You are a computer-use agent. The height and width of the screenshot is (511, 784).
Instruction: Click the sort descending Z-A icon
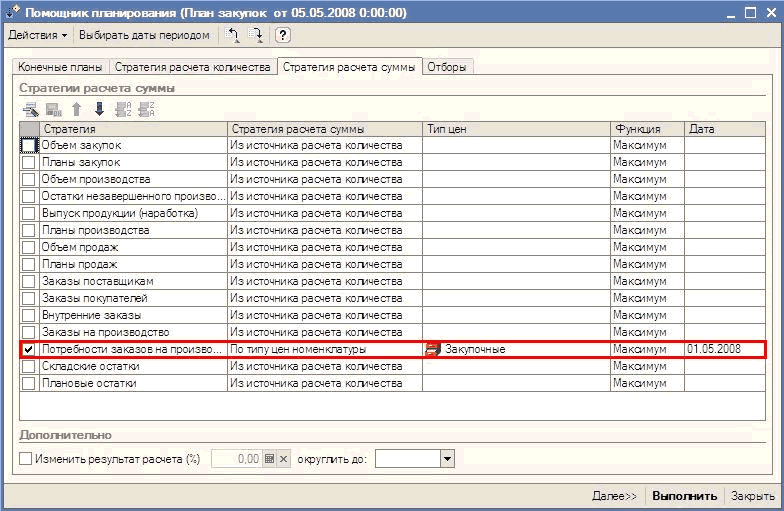pos(146,110)
